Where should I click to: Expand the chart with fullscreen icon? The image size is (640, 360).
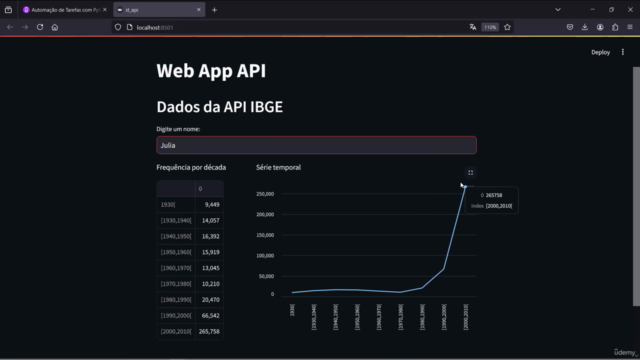(x=470, y=173)
